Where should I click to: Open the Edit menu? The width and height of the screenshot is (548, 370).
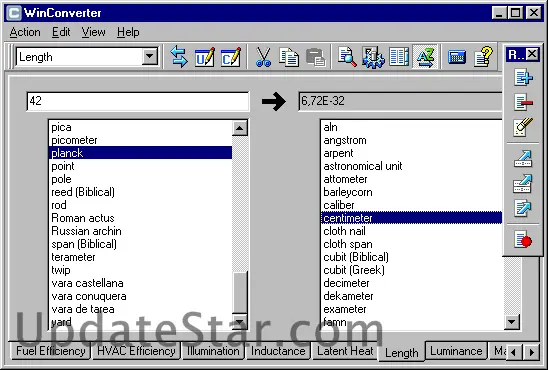coord(61,32)
